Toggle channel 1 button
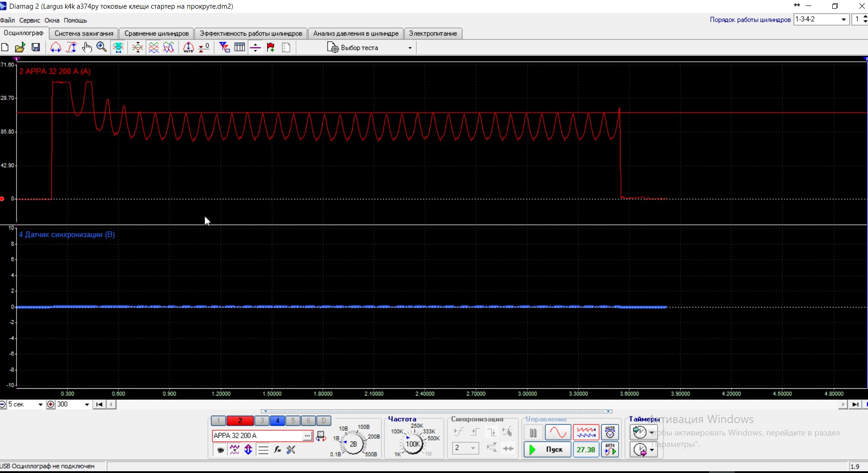This screenshot has height=473, width=868. 219,421
